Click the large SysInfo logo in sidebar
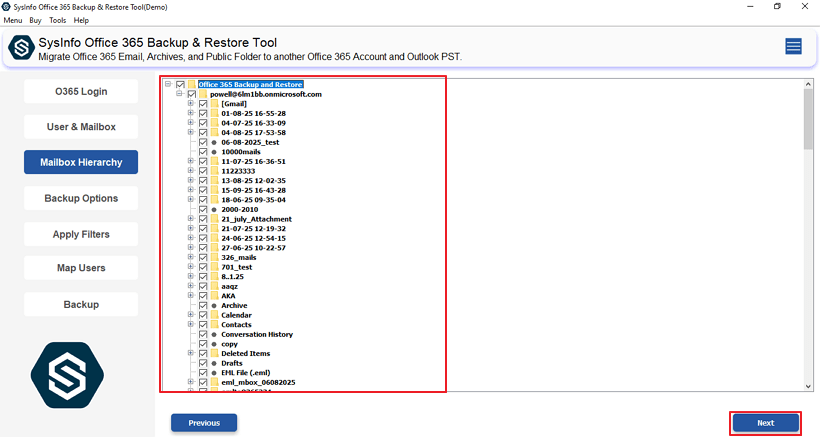 pyautogui.click(x=67, y=375)
